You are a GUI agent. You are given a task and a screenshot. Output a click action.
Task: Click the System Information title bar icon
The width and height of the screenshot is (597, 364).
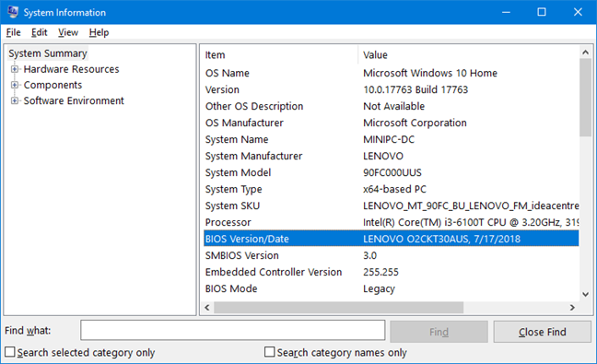(x=13, y=12)
